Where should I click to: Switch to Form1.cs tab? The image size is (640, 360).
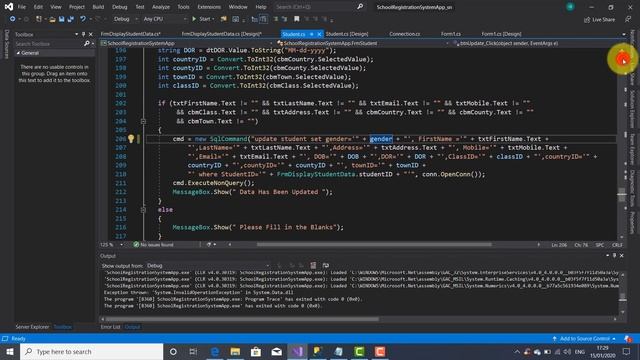tap(451, 34)
